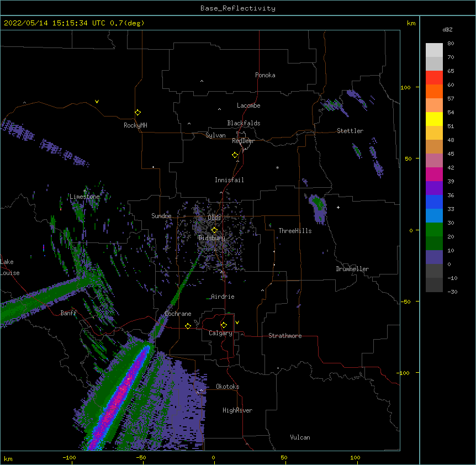Click the 50 tick on the right vertical axis
The image size is (476, 465).
(x=408, y=158)
